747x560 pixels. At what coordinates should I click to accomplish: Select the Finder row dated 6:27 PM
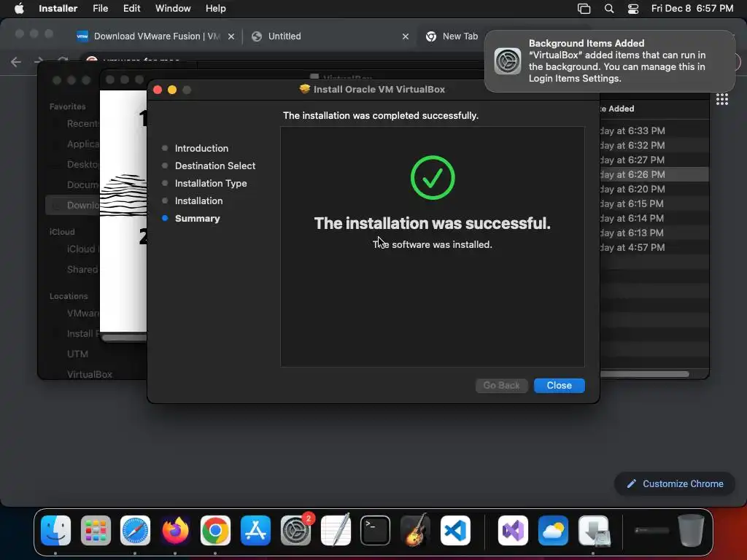pyautogui.click(x=654, y=160)
